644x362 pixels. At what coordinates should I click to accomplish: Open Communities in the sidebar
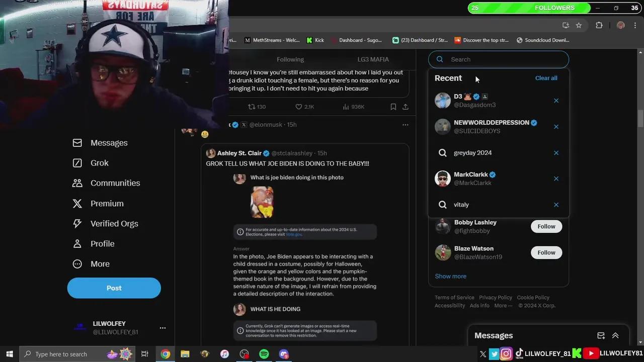click(106, 183)
